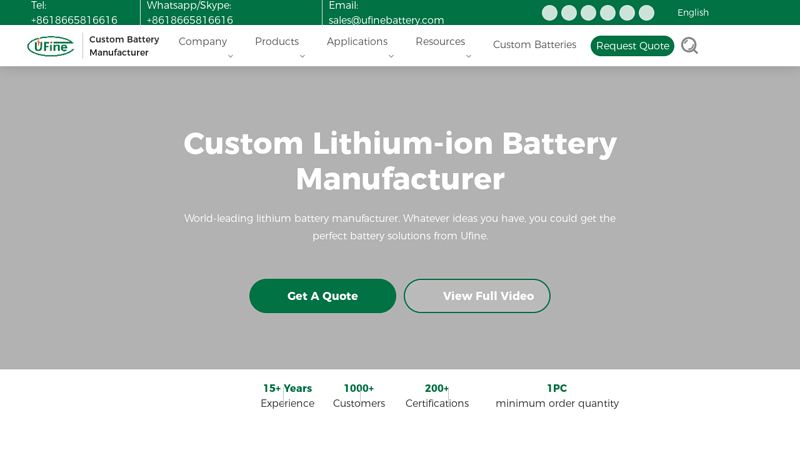This screenshot has width=800, height=450.
Task: Open the Resources menu item
Action: tap(440, 41)
